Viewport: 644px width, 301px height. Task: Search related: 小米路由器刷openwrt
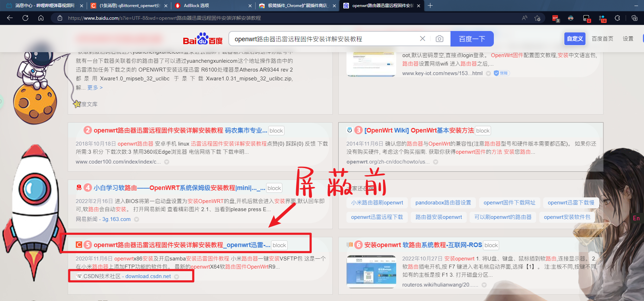click(x=377, y=203)
